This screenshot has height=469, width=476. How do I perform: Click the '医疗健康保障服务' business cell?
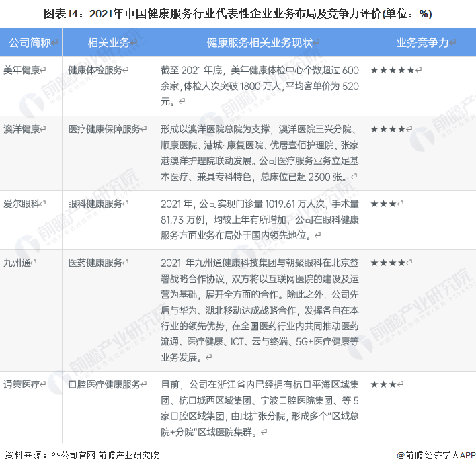pyautogui.click(x=104, y=129)
